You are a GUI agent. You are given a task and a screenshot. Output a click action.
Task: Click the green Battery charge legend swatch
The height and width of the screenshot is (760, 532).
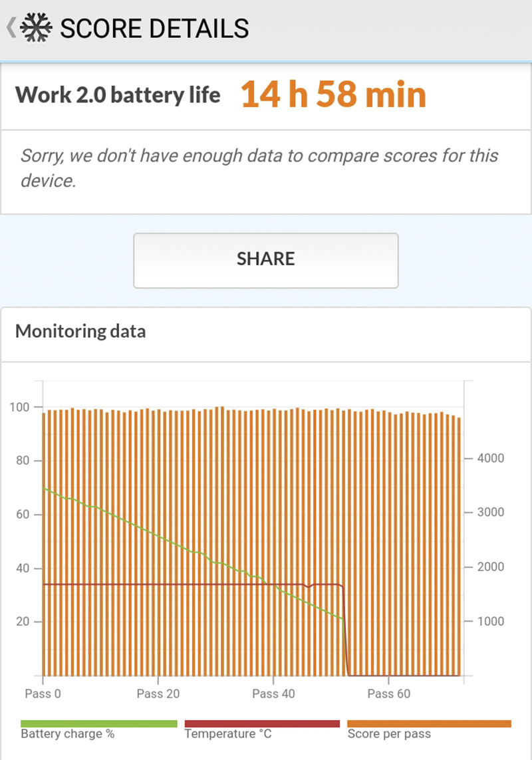point(99,723)
